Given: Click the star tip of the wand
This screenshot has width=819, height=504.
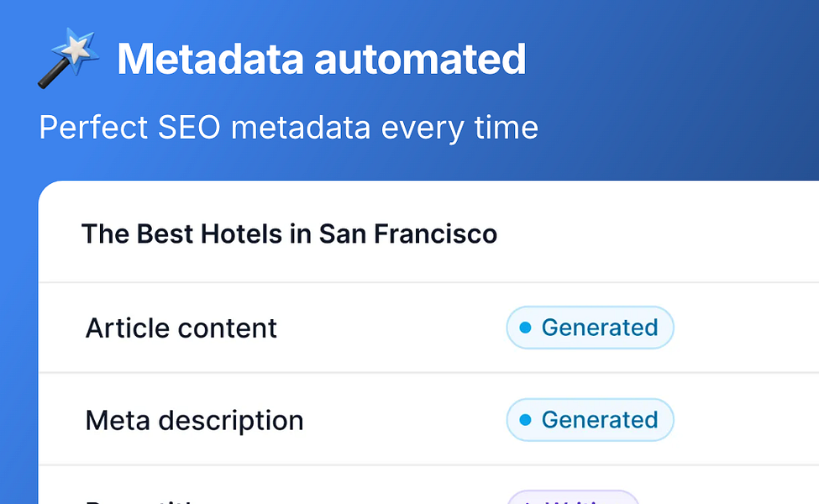Looking at the screenshot, I should click(x=80, y=49).
